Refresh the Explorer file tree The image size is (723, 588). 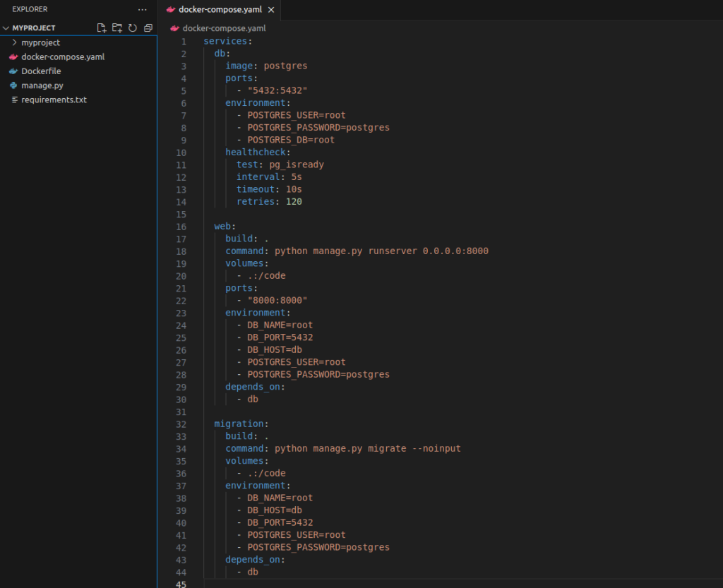(x=132, y=28)
